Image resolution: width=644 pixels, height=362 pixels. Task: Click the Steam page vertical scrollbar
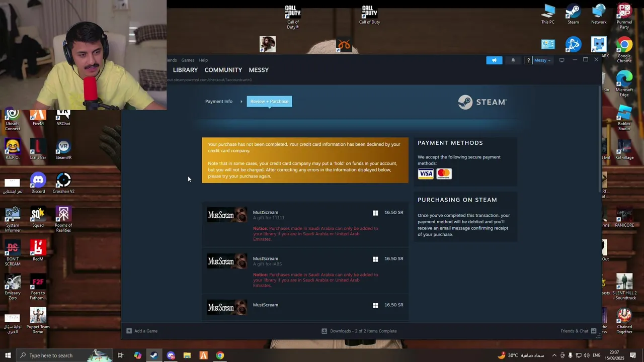(599, 138)
